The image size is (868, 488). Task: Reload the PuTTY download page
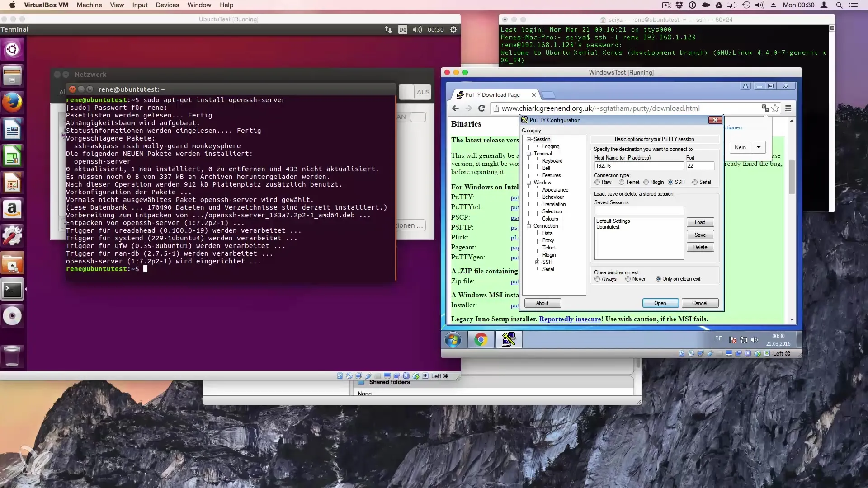tap(481, 108)
